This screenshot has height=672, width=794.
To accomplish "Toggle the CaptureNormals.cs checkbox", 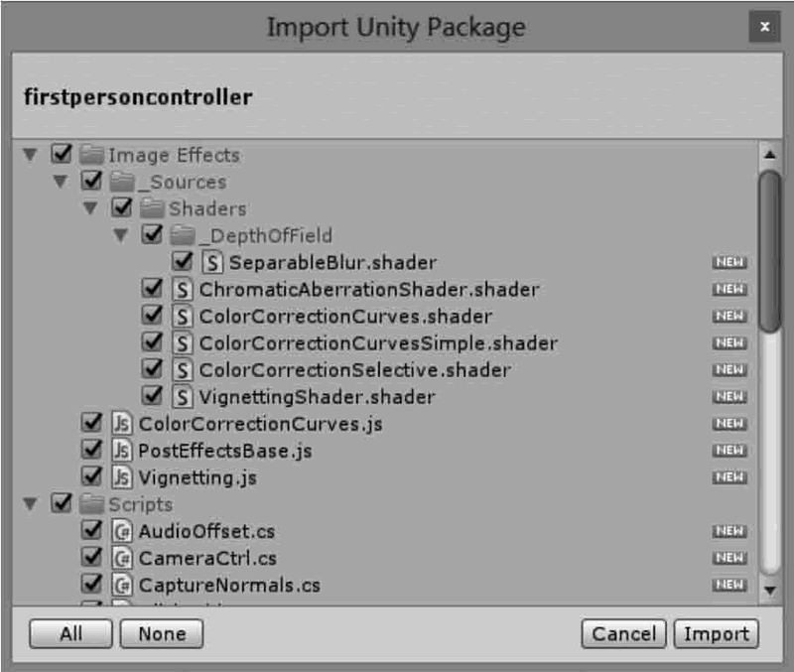I will pyautogui.click(x=91, y=584).
